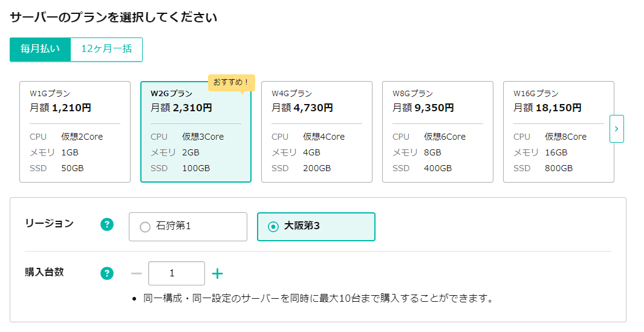
Task: Click the 月額 4,730円 price text
Action: (302, 108)
